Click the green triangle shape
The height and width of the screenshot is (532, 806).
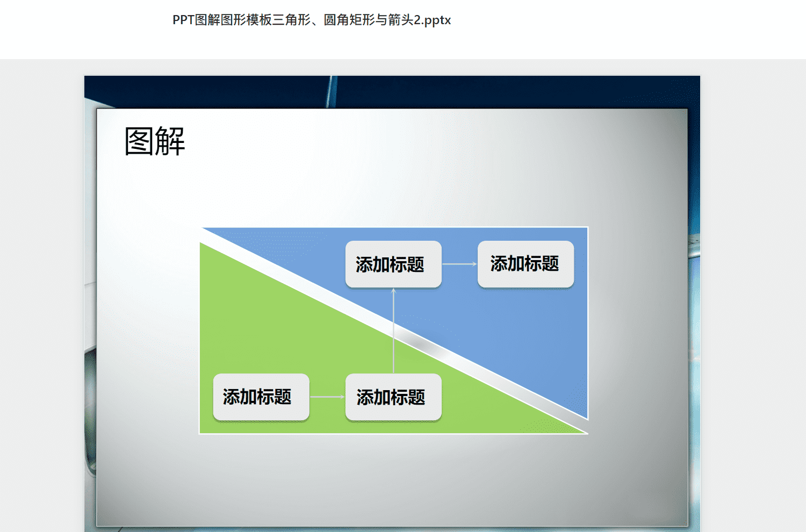(x=269, y=333)
